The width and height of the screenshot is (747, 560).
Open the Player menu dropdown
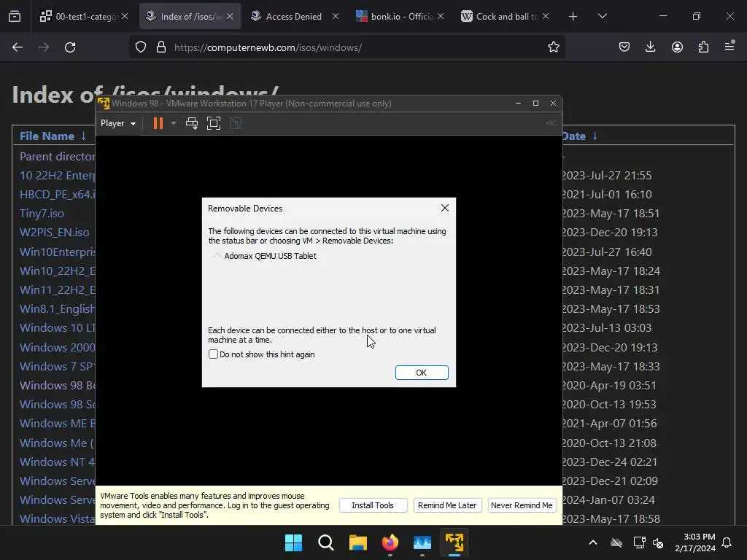pyautogui.click(x=118, y=123)
